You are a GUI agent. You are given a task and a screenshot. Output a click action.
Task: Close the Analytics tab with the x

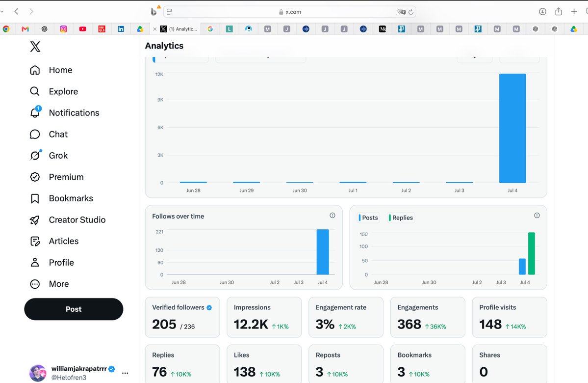155,29
